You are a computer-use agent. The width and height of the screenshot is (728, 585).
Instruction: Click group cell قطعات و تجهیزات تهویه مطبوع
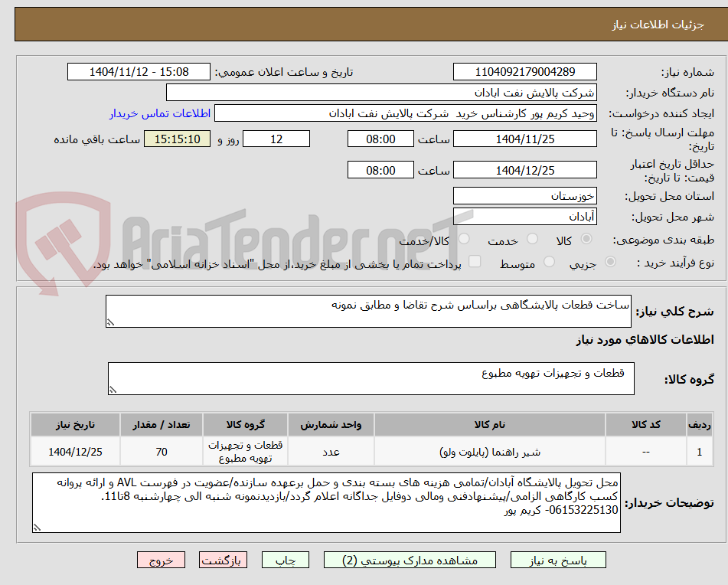click(x=245, y=452)
